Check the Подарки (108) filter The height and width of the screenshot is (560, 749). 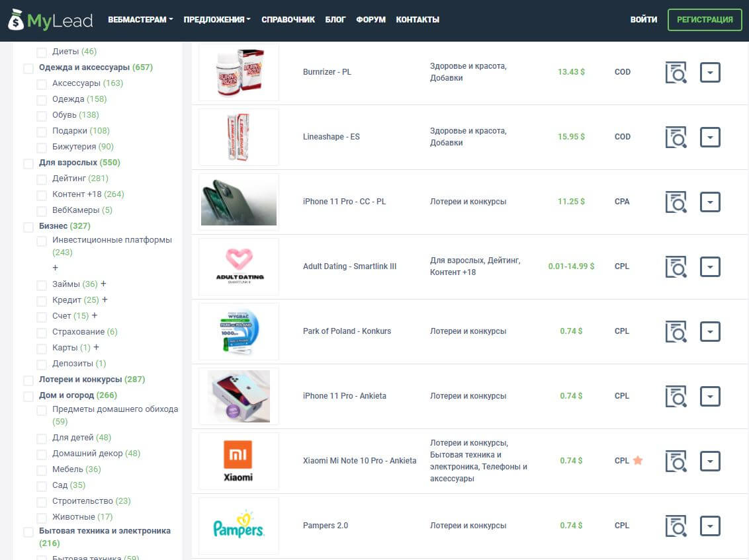coord(42,132)
